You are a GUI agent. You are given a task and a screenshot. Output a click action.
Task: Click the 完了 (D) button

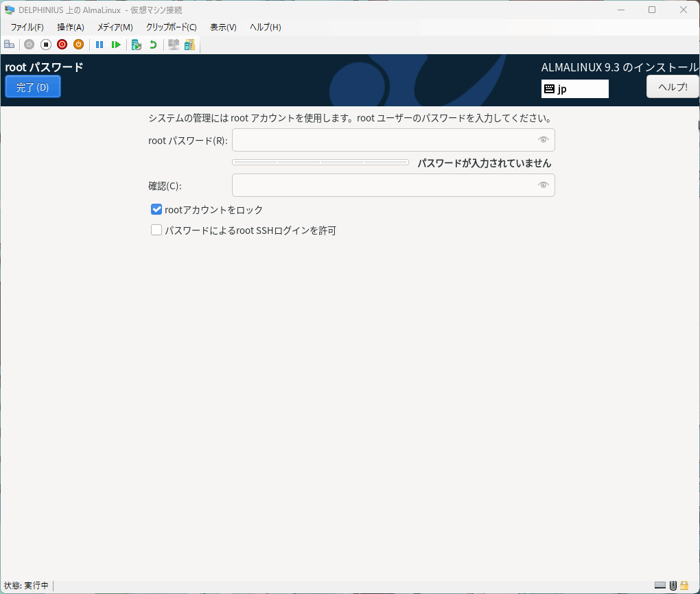[33, 86]
